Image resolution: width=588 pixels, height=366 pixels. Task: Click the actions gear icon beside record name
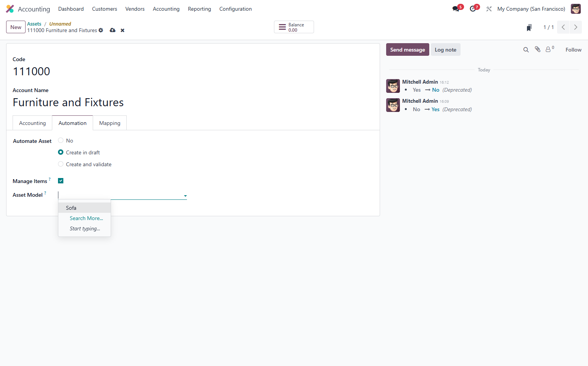click(x=101, y=30)
